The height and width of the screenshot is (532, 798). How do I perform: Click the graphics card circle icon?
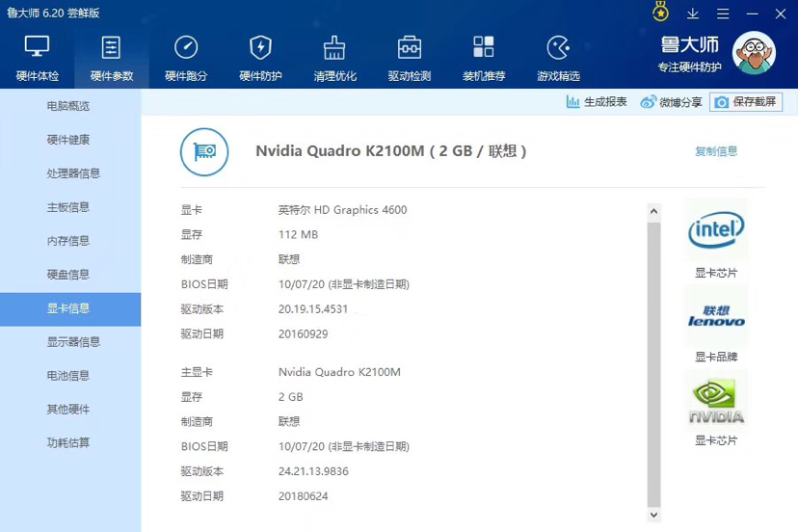pos(204,151)
